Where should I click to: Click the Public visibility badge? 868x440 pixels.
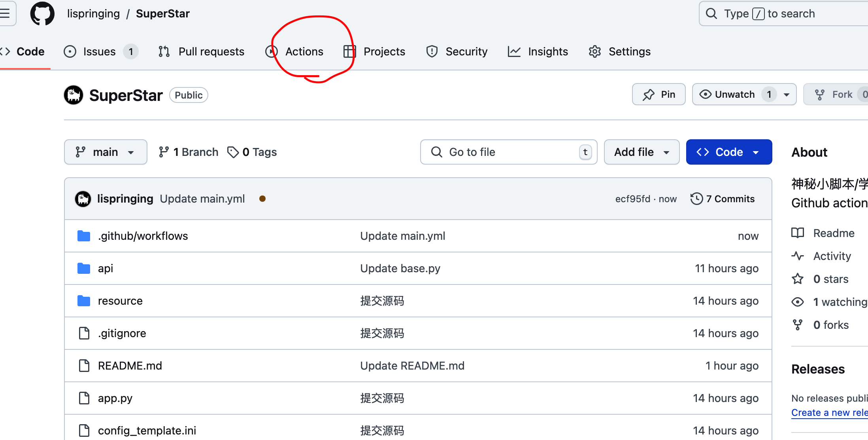tap(189, 95)
